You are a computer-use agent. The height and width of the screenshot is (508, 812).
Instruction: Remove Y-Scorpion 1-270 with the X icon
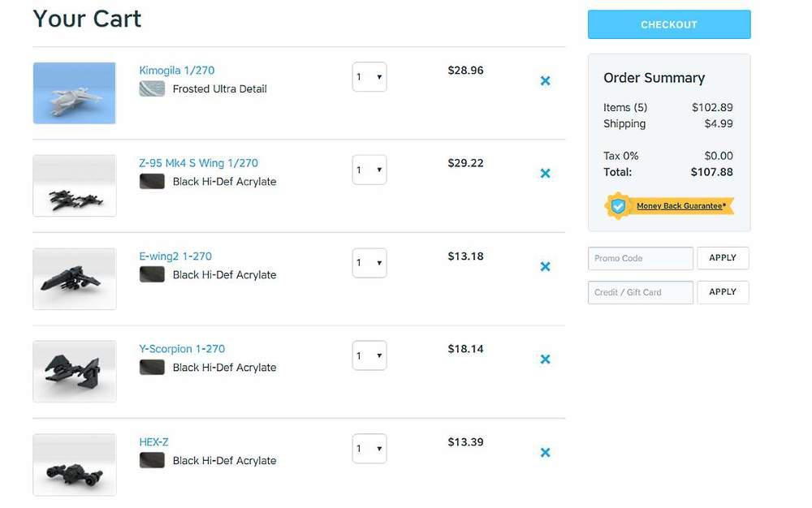pos(546,359)
